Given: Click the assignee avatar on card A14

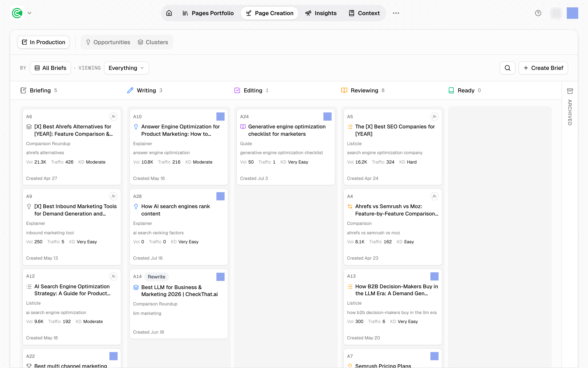Looking at the screenshot, I should point(220,276).
